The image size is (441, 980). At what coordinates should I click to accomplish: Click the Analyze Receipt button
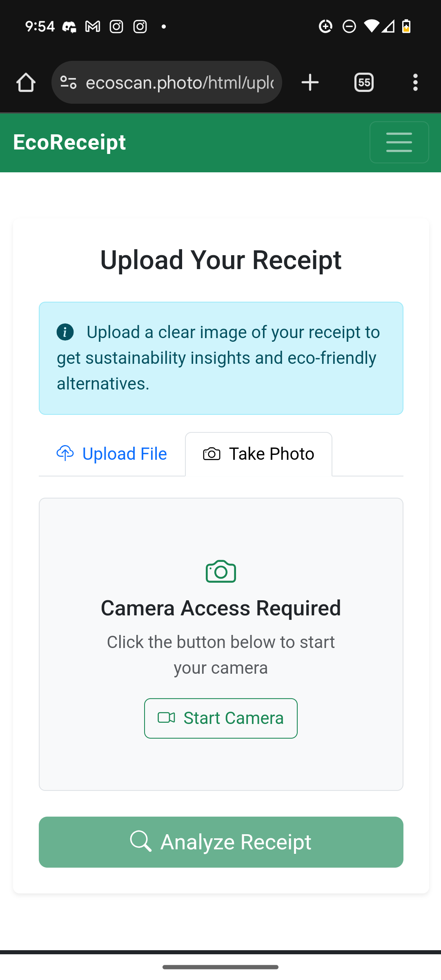coord(221,842)
